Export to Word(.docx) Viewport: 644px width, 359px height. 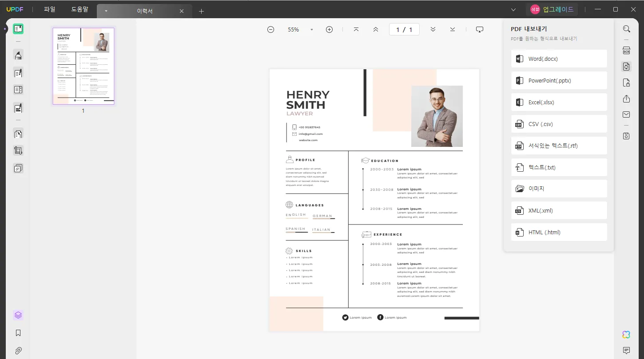(559, 59)
